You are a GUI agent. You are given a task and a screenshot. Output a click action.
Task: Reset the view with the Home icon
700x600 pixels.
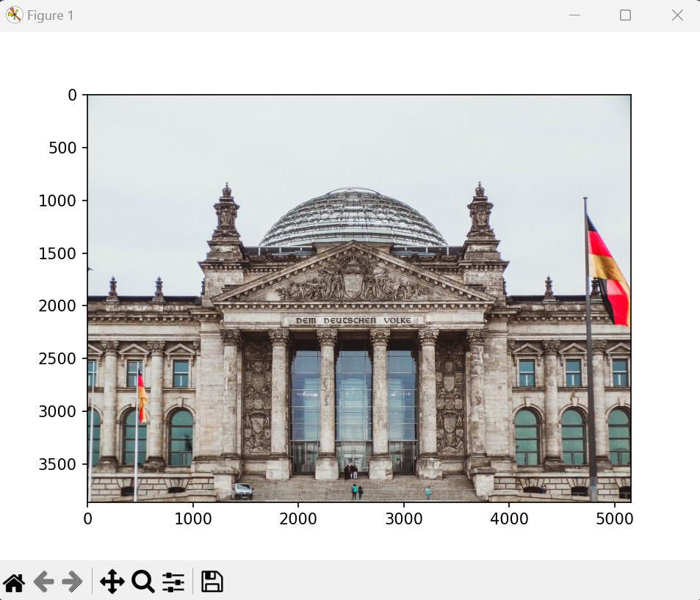tap(14, 582)
